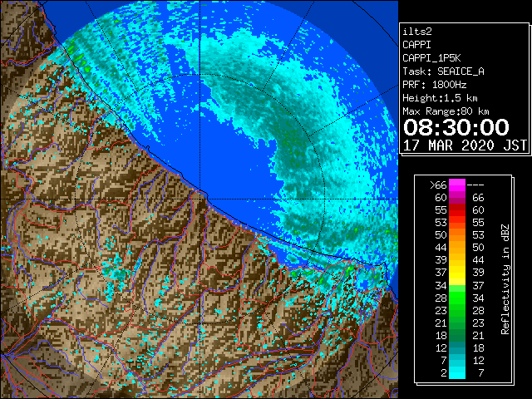532x399 pixels.
Task: Pick the red 55–60 dBZ color swatch
Action: point(457,210)
